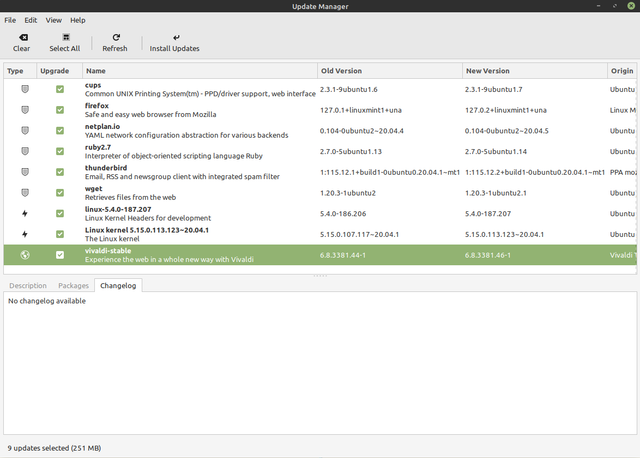
Task: Select the netplan.io update row
Action: click(x=320, y=131)
